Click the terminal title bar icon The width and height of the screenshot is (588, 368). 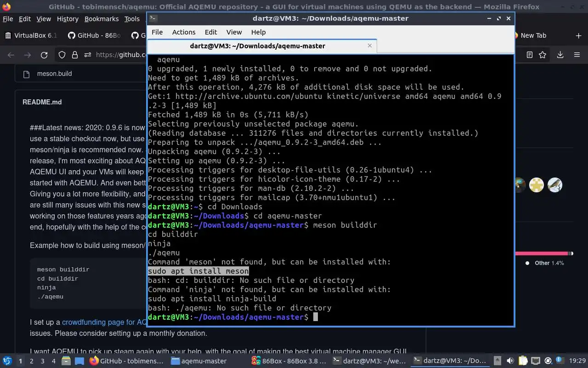click(153, 18)
